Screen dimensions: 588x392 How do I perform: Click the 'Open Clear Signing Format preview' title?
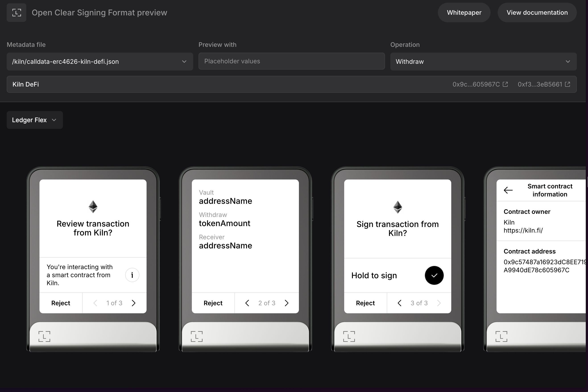99,12
